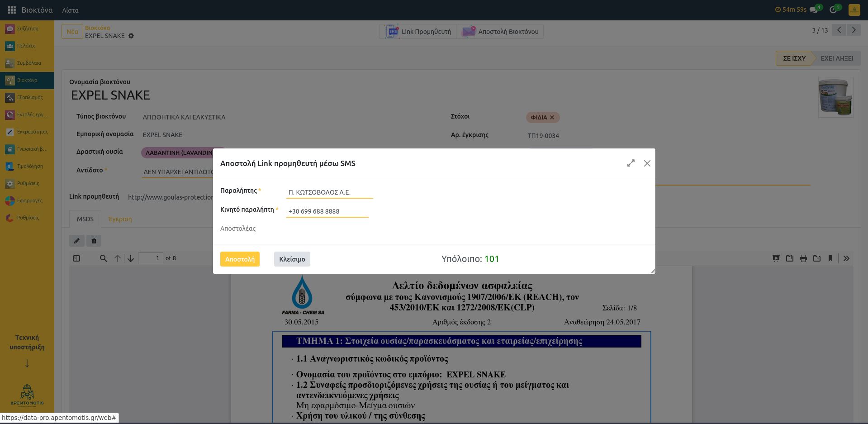
Task: Click the Κινητό παραλήπτη phone field
Action: click(327, 211)
